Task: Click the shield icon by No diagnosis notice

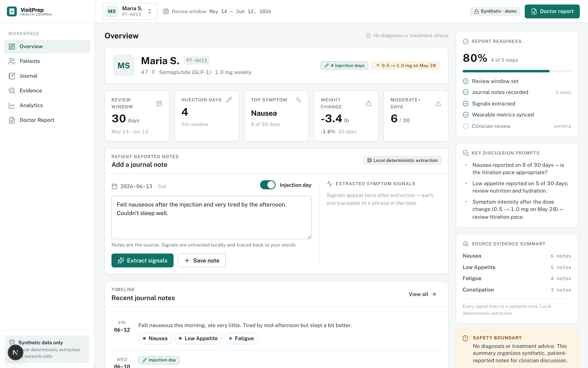Action: [368, 36]
